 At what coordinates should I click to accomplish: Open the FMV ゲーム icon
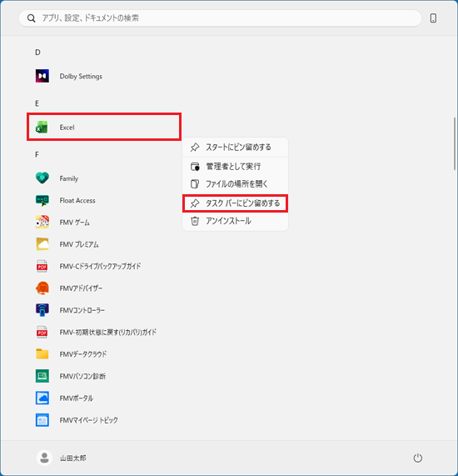coord(42,223)
